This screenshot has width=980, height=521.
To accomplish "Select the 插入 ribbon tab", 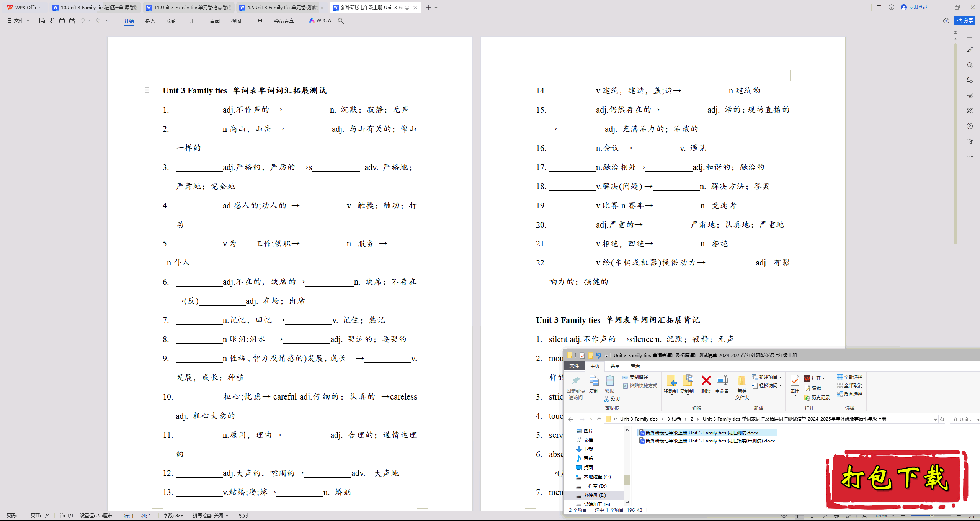I will coord(150,21).
